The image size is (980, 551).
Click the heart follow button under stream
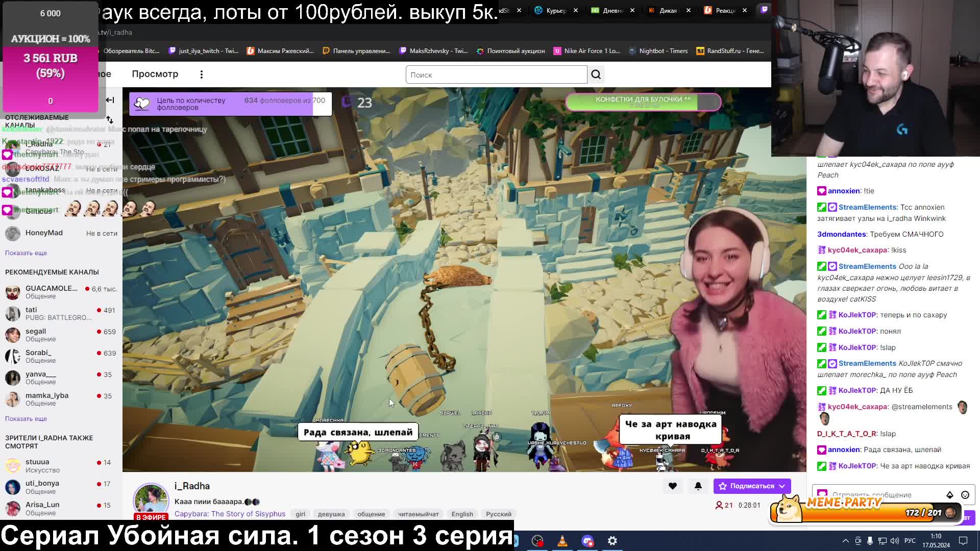tap(673, 486)
